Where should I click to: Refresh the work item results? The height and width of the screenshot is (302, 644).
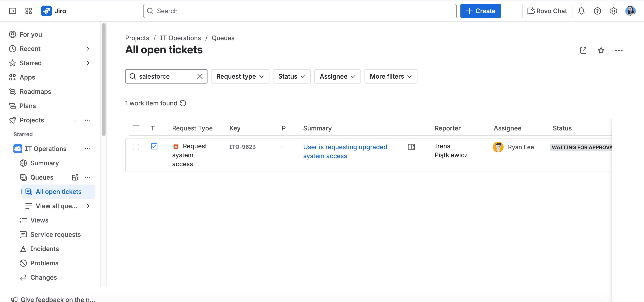[183, 103]
